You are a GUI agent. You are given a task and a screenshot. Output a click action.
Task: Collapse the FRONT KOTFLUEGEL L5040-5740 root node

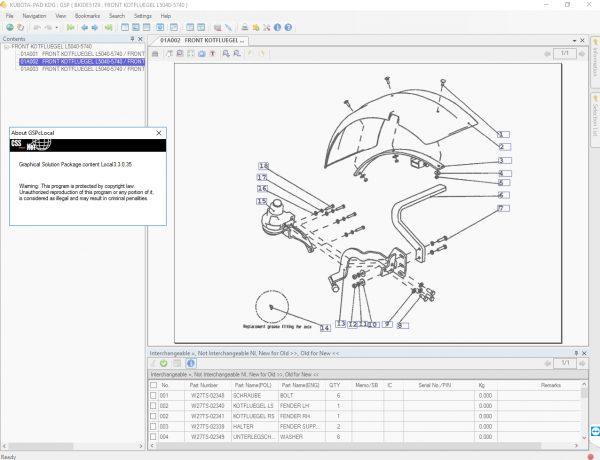[x=7, y=47]
